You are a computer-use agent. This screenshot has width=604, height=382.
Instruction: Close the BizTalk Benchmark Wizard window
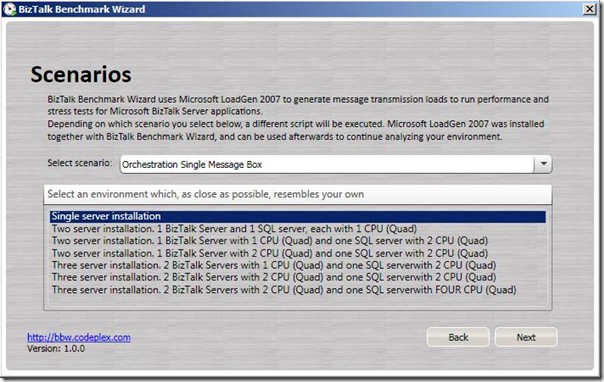coord(589,9)
